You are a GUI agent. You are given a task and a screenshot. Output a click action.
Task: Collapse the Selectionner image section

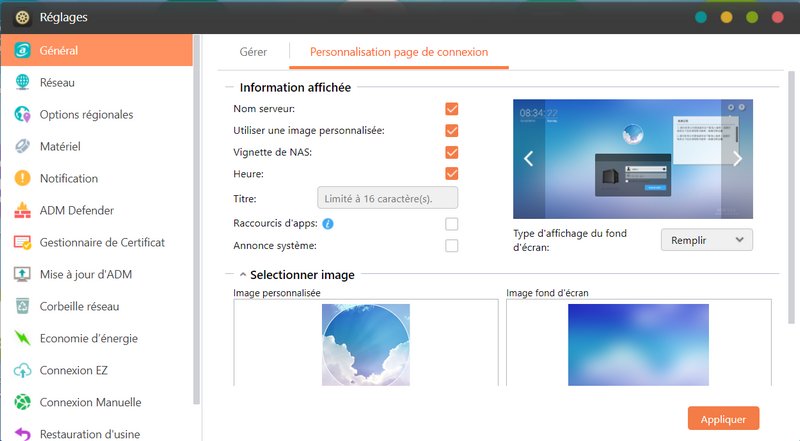[243, 275]
